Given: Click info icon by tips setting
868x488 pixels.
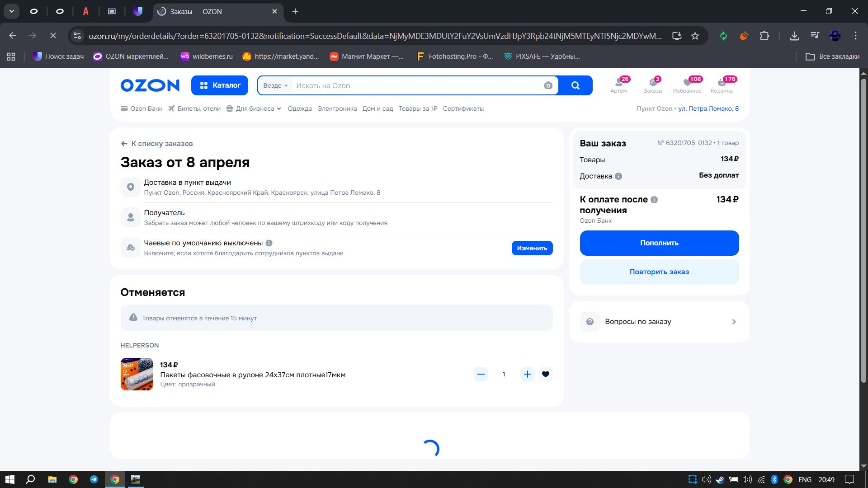Looking at the screenshot, I should pyautogui.click(x=269, y=243).
